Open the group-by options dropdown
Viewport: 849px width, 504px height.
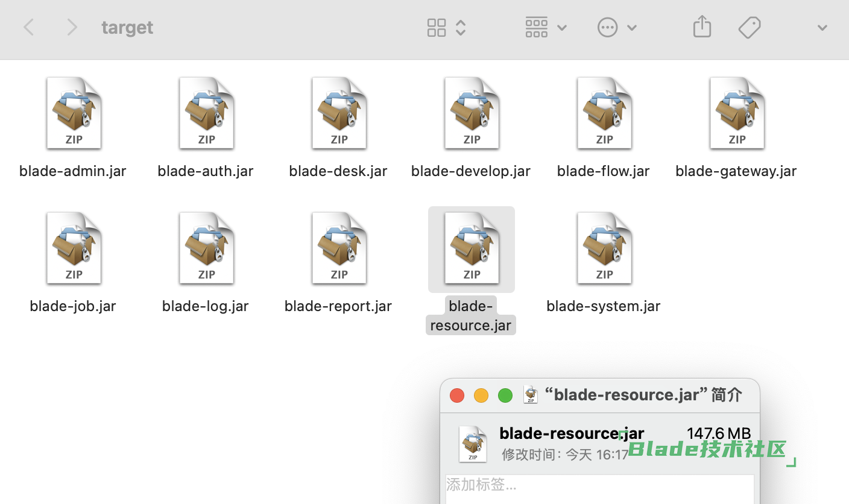545,27
